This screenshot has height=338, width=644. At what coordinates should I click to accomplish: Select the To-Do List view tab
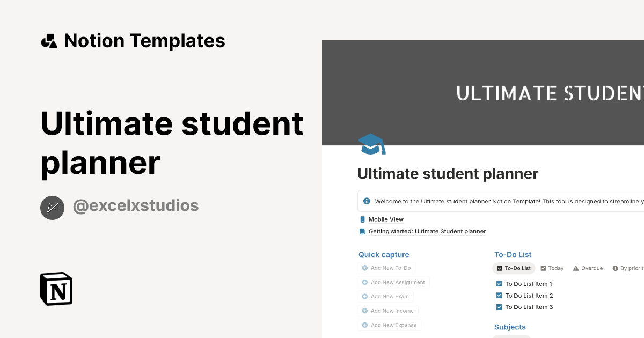[x=513, y=268]
